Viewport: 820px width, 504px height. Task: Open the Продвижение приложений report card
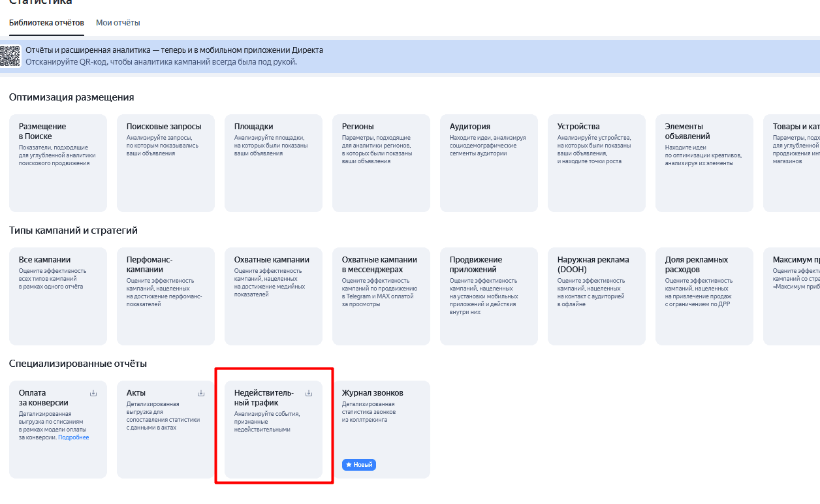[x=489, y=296]
